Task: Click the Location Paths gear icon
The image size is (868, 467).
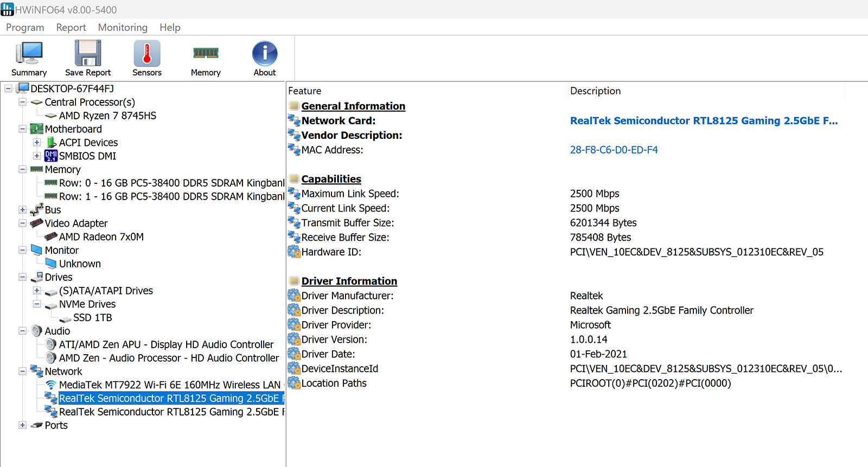Action: point(294,383)
